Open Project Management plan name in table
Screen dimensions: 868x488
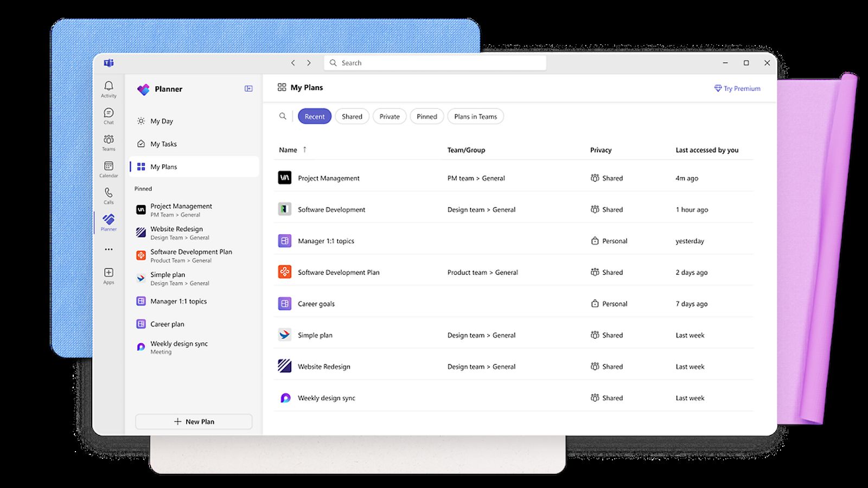pos(329,178)
